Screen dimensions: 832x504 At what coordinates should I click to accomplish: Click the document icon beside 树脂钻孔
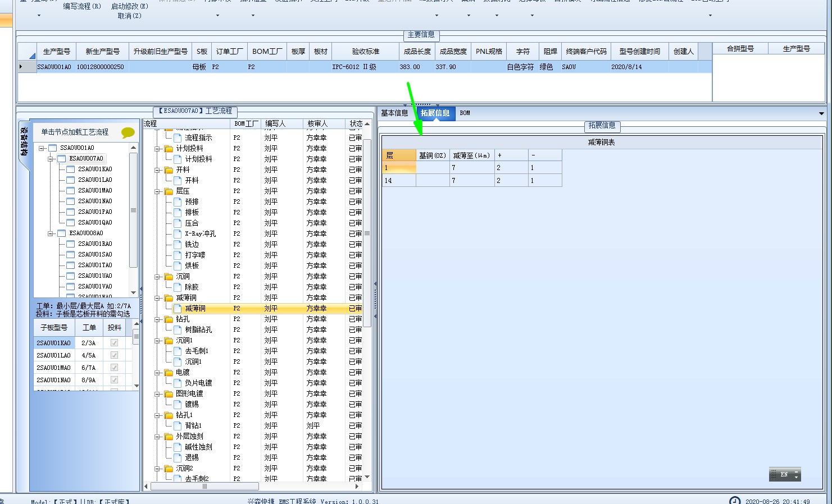tap(178, 330)
